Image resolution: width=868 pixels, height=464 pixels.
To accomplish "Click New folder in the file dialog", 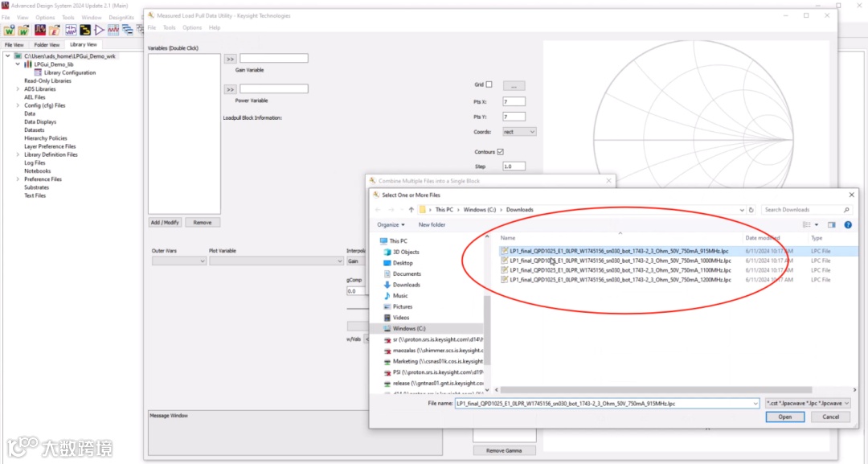I will pyautogui.click(x=432, y=225).
